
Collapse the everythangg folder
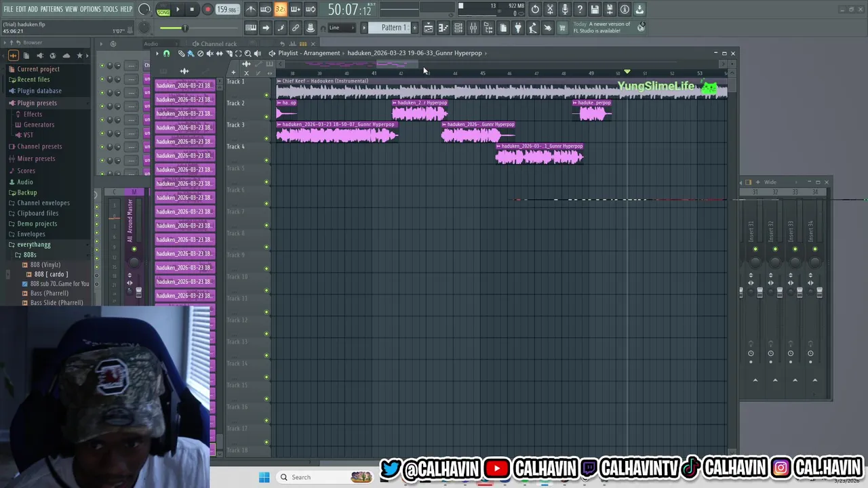point(34,245)
